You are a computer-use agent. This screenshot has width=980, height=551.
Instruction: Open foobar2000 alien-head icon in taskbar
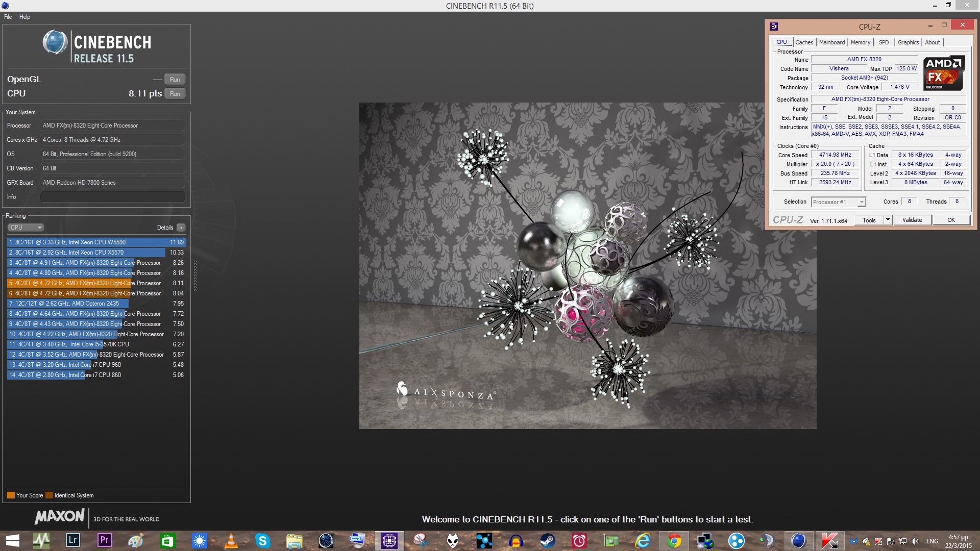(453, 541)
